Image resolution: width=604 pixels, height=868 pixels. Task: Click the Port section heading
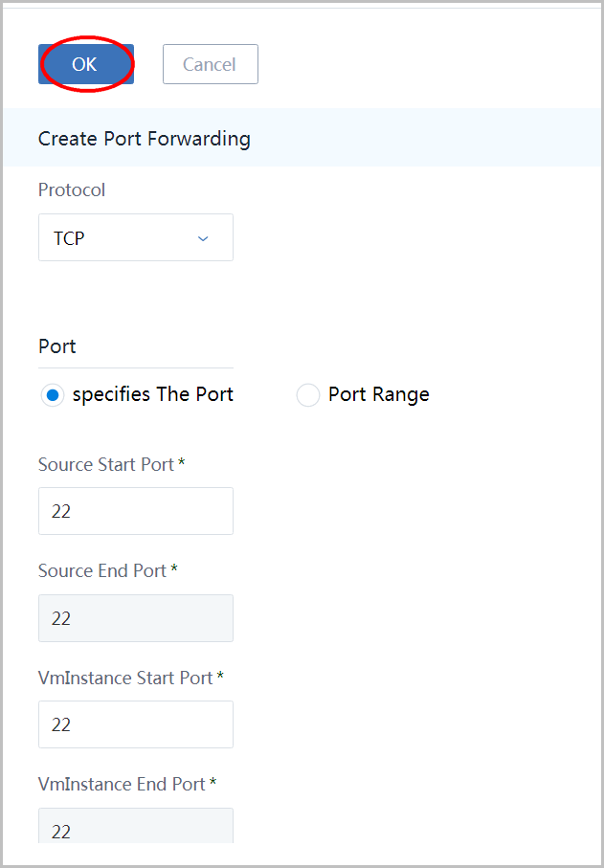click(x=57, y=346)
